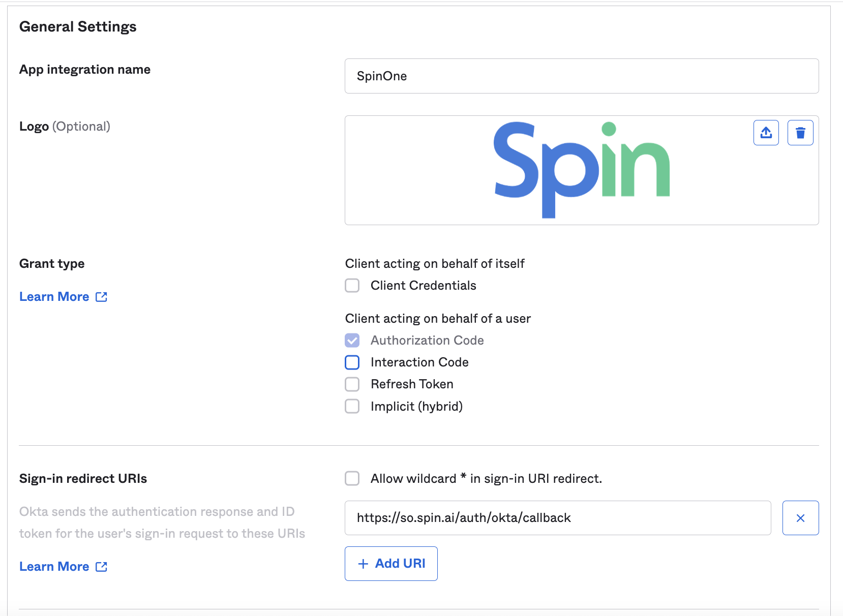Click the sign-in redirect URI text field
The height and width of the screenshot is (616, 843).
pos(557,518)
